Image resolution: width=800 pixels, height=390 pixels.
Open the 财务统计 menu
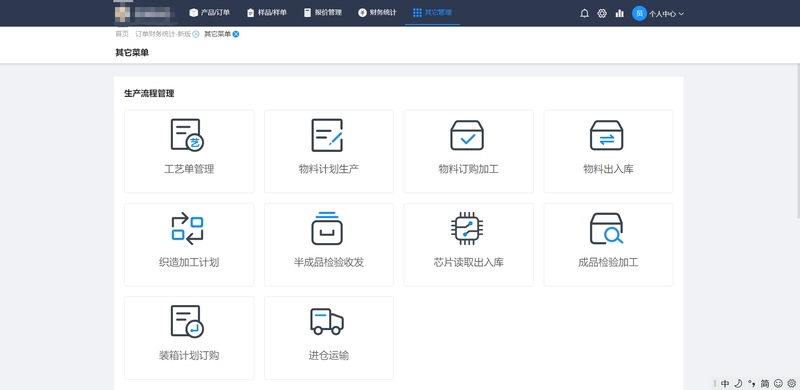[x=377, y=13]
